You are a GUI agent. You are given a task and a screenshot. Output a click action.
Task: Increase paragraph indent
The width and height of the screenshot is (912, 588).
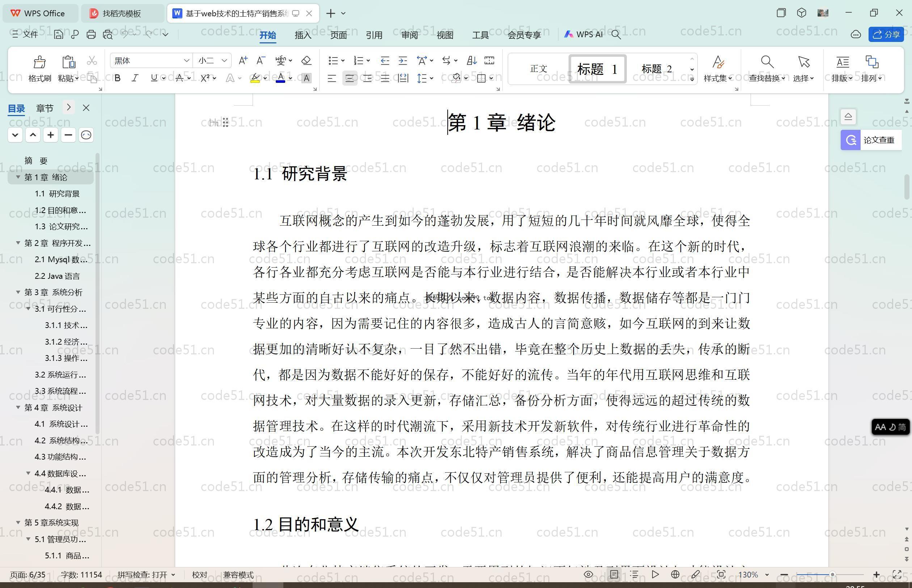tap(402, 60)
